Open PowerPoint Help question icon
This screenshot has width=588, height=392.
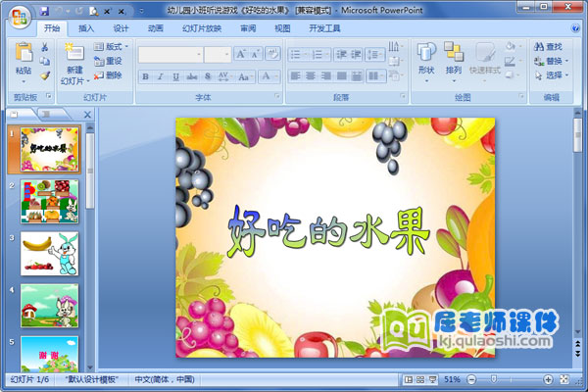tap(575, 28)
